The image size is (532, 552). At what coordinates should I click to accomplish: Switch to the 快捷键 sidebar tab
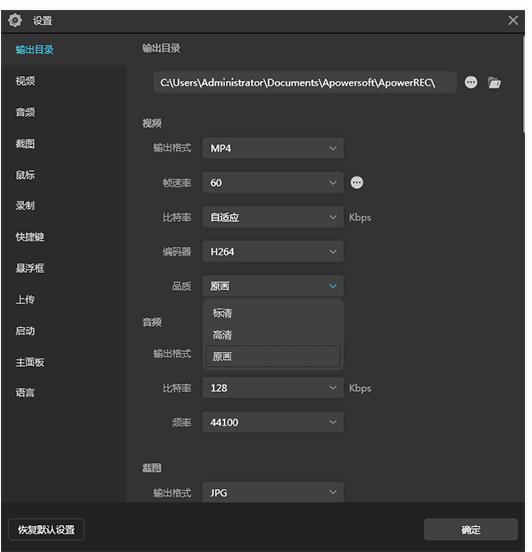(30, 237)
